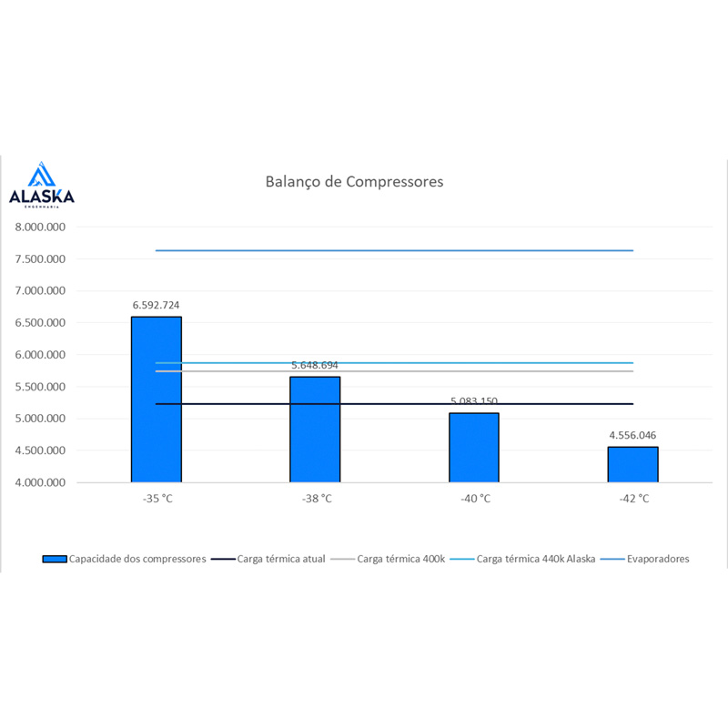Image resolution: width=728 pixels, height=728 pixels.
Task: Click the -42 °C compressor capacity bar
Action: pos(632,464)
